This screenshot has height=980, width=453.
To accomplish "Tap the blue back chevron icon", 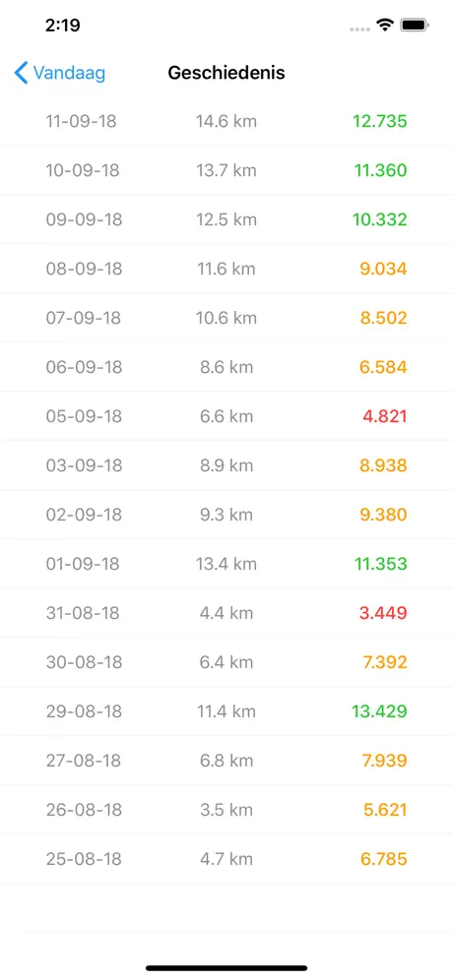I will pos(21,73).
